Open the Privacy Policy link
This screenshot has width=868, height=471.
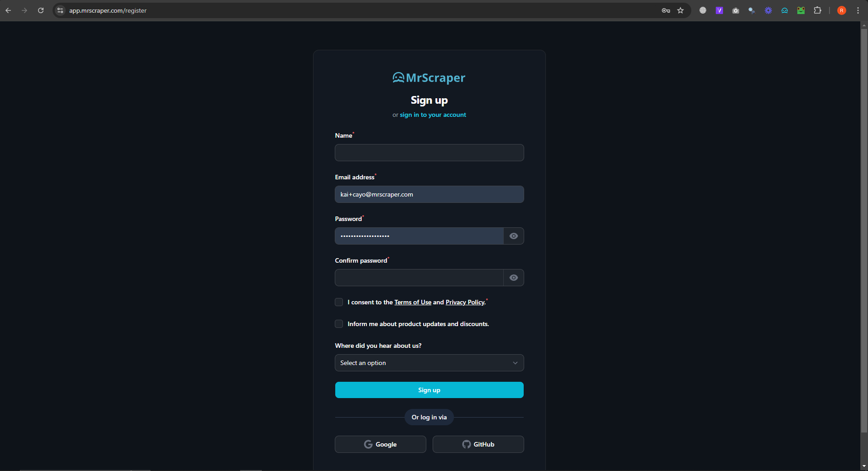coord(465,303)
